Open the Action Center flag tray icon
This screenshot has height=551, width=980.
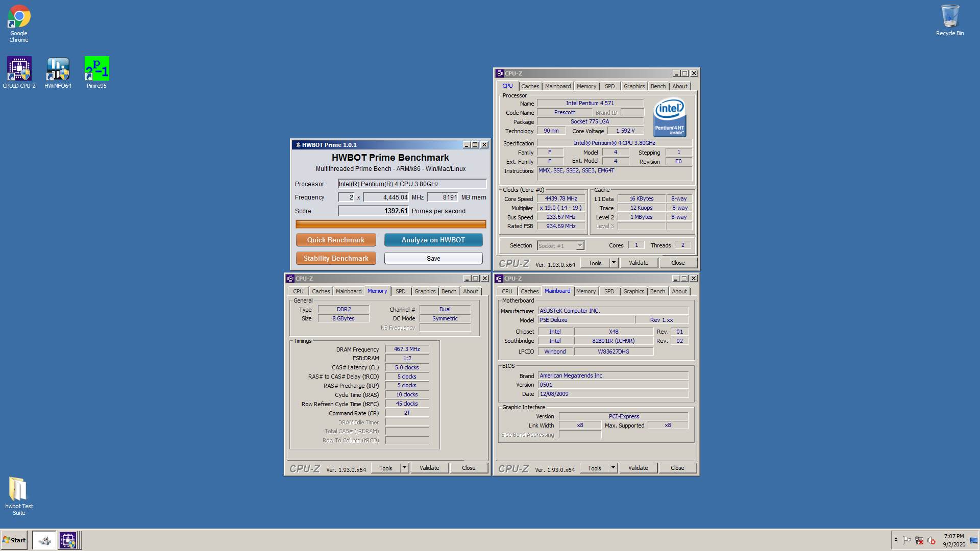[907, 540]
